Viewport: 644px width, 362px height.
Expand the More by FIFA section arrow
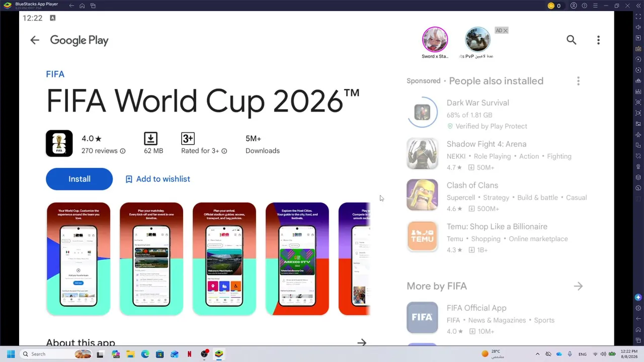578,286
